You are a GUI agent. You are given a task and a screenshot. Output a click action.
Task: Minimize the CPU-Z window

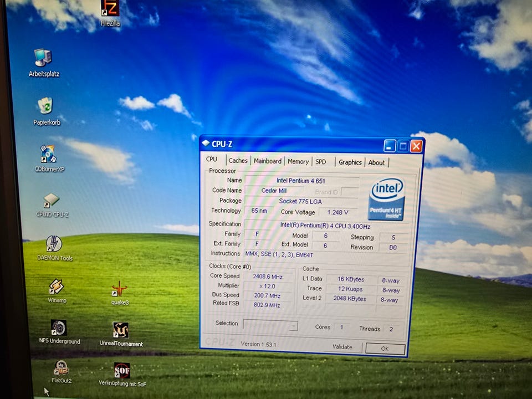tap(390, 146)
